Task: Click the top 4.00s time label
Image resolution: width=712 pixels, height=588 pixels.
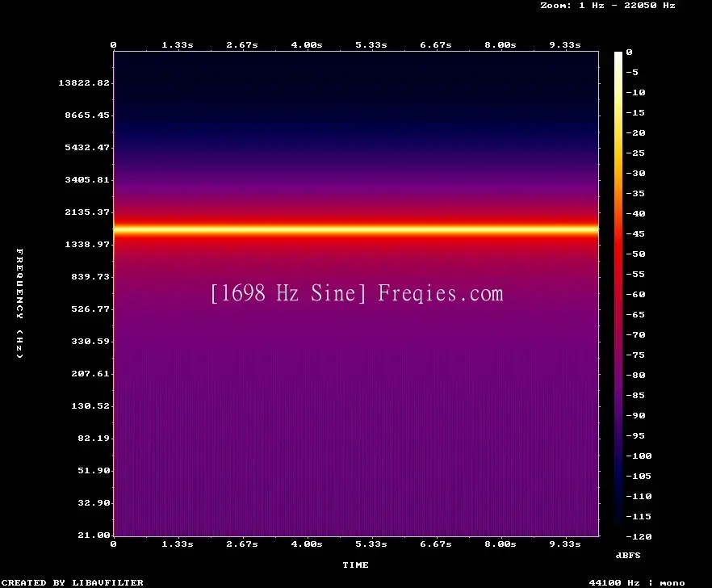Action: (307, 44)
